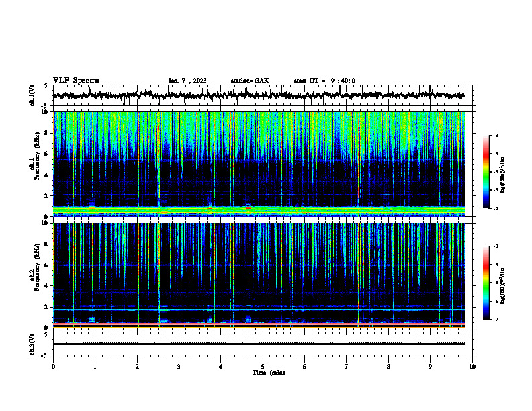The height and width of the screenshot is (411, 532).
Task: Click the date "Jan. 7, 2023" in header
Action: pyautogui.click(x=187, y=81)
